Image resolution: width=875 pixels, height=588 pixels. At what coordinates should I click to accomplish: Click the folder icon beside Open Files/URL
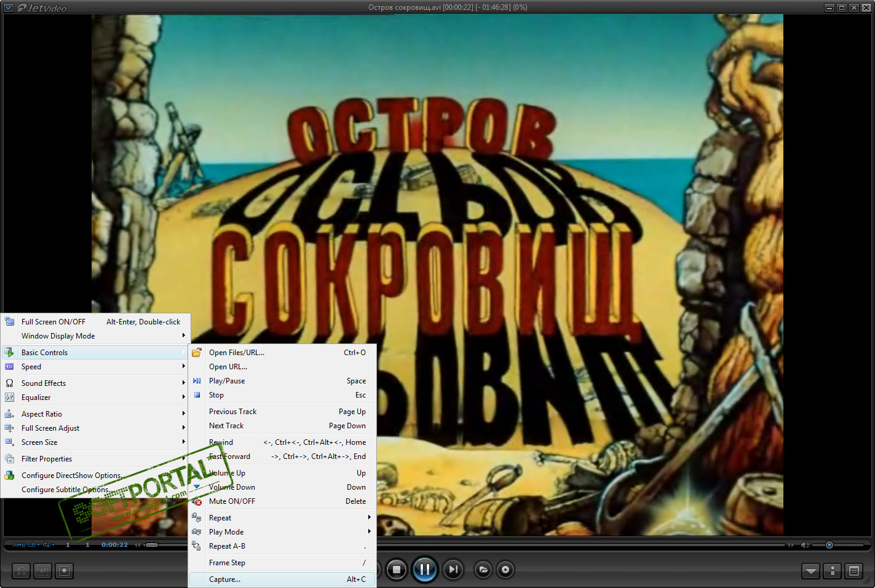point(197,353)
